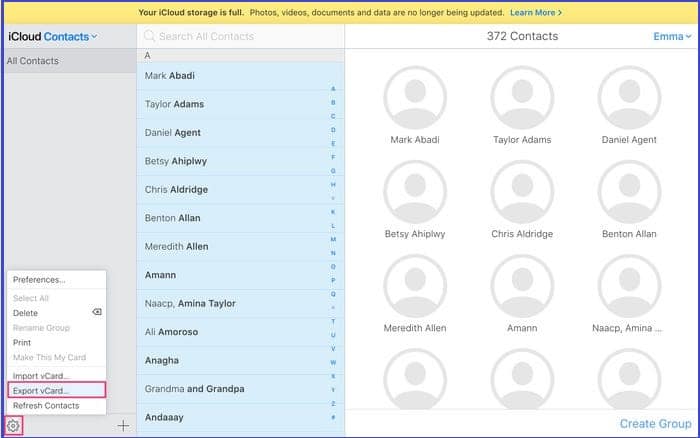Screen dimensions: 700x438
Task: Choose Print from the gear menu
Action: click(x=57, y=342)
